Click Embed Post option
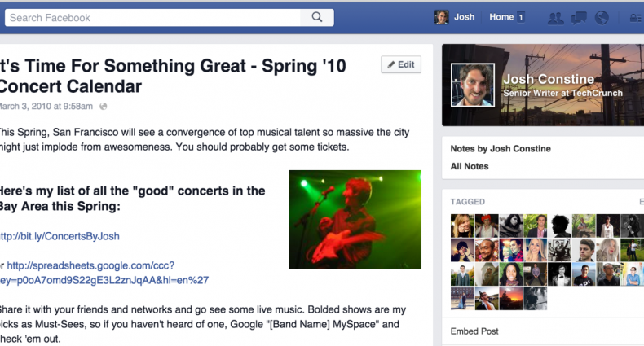This screenshot has width=644, height=346. tap(474, 331)
